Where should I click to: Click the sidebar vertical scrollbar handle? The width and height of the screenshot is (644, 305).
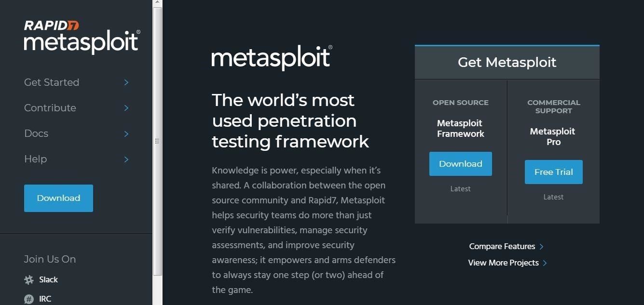(x=158, y=141)
